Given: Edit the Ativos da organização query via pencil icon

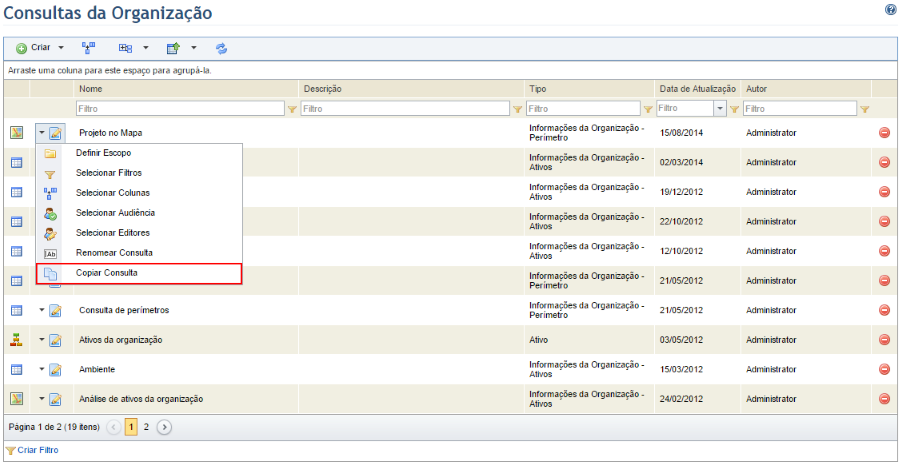Looking at the screenshot, I should click(x=55, y=340).
